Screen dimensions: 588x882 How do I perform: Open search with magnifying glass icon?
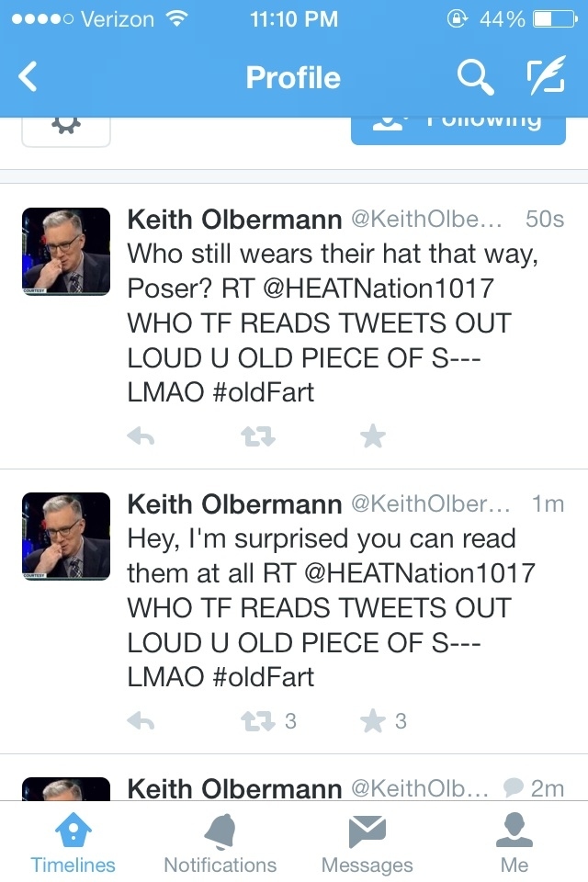point(476,77)
